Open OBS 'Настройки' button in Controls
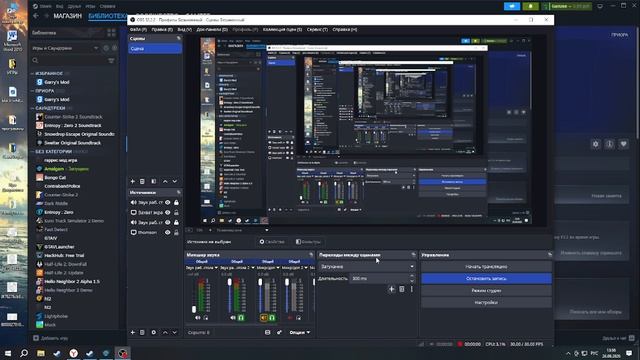The height and width of the screenshot is (360, 640). [x=486, y=302]
